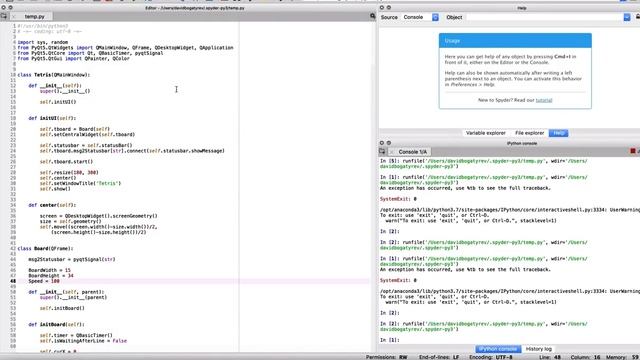Switch to the File explorer tab
The image size is (640, 360).
point(529,133)
